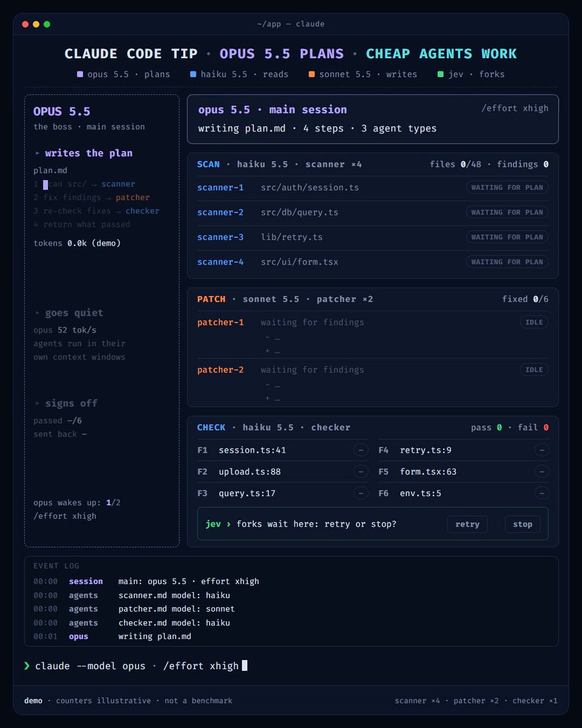Click the "checker.md model: haiku" event log entry
Viewport: 582px width, 728px height.
pyautogui.click(x=174, y=622)
